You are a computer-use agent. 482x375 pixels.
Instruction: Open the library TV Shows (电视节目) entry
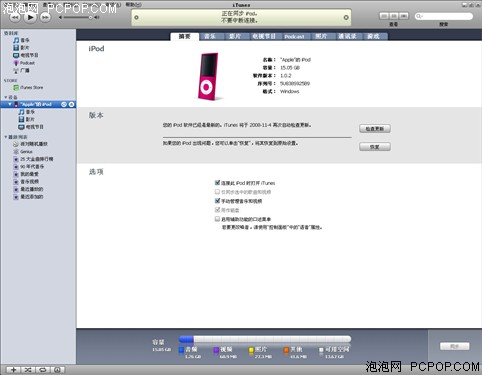(26, 55)
